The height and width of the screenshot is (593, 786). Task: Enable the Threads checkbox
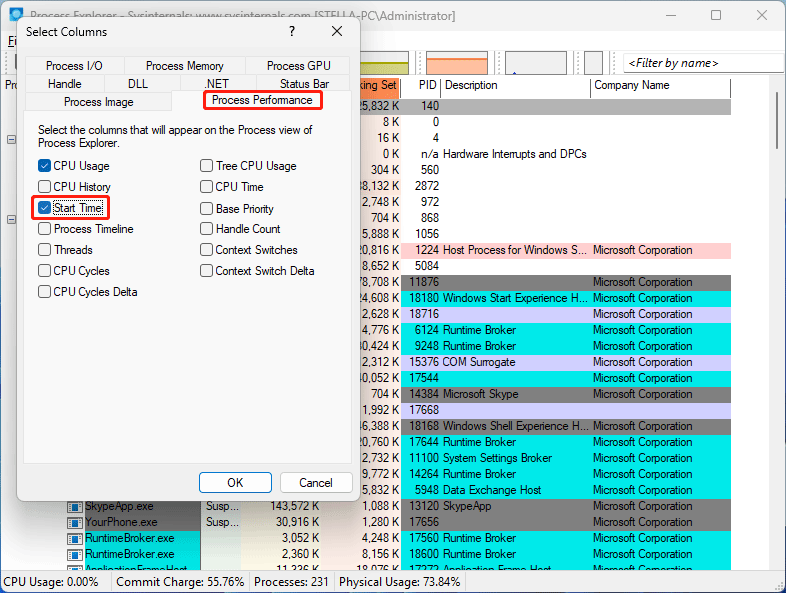(x=45, y=250)
